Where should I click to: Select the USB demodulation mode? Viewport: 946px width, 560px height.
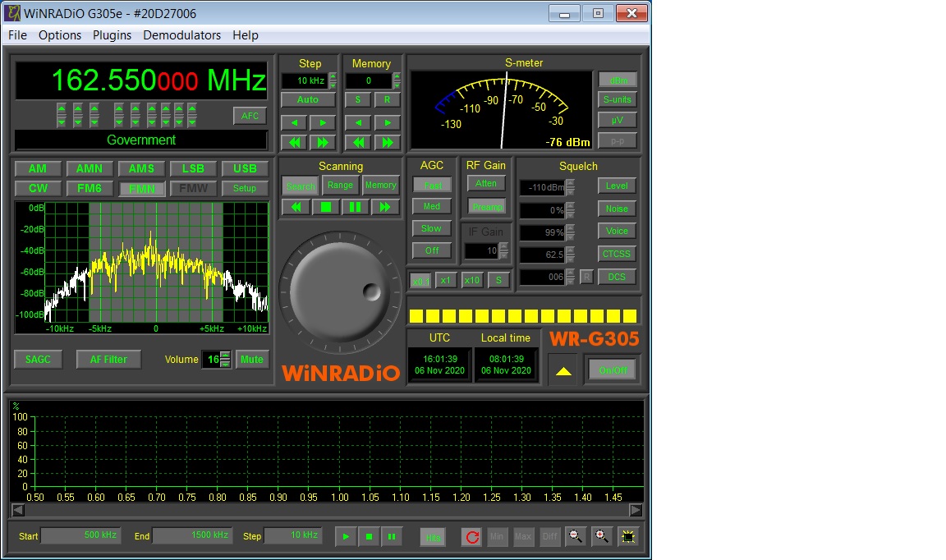tap(245, 168)
